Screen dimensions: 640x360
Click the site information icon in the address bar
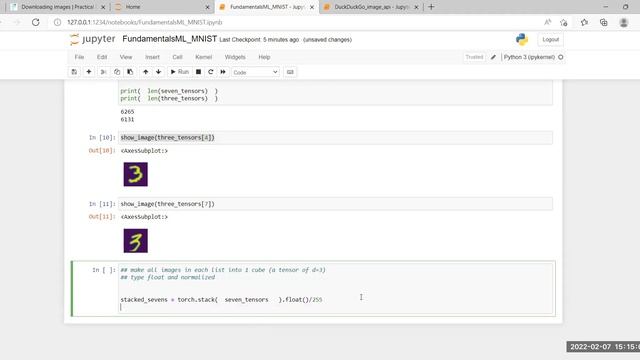click(x=58, y=22)
